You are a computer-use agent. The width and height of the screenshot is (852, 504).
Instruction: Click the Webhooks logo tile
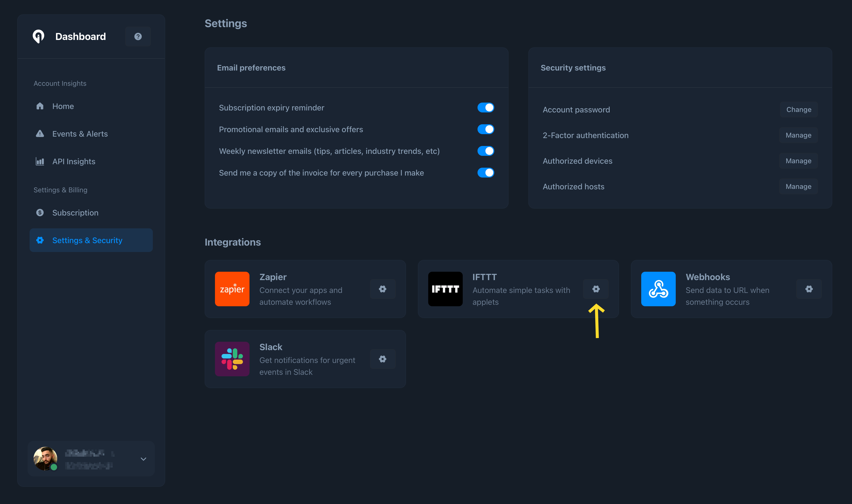click(658, 289)
